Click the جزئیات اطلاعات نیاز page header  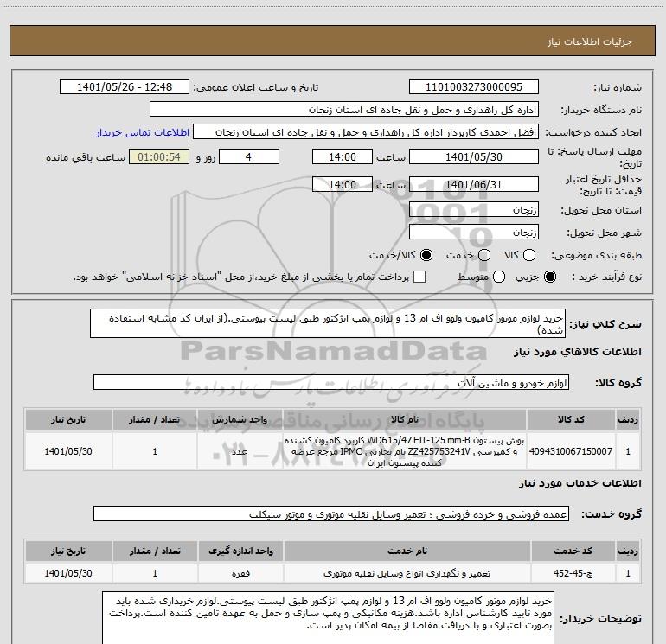coord(332,41)
